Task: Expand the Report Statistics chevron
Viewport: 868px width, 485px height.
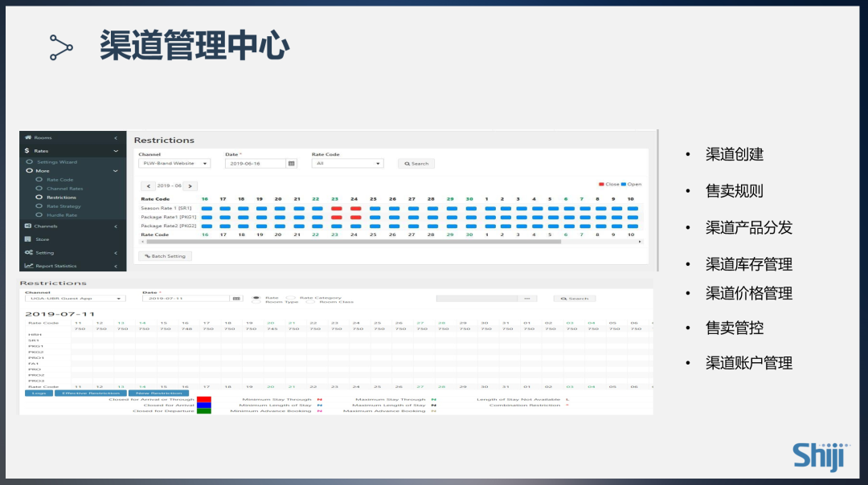Action: point(116,266)
